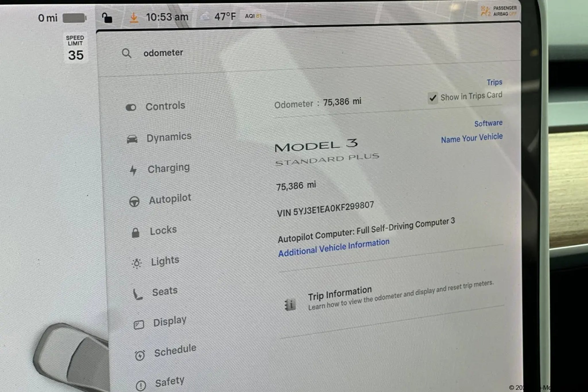588x392 pixels.
Task: Tap the orange software download arrow icon
Action: [134, 18]
